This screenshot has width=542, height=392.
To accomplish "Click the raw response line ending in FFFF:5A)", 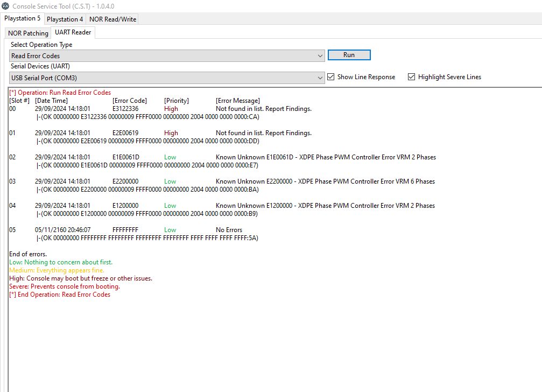I will click(x=147, y=238).
